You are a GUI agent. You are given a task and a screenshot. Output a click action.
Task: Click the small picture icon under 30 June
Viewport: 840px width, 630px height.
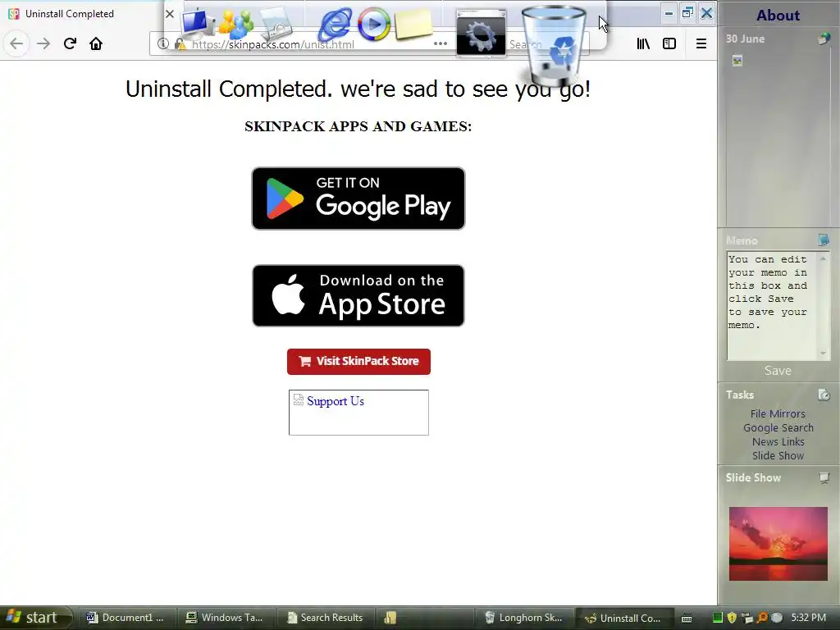click(x=737, y=61)
